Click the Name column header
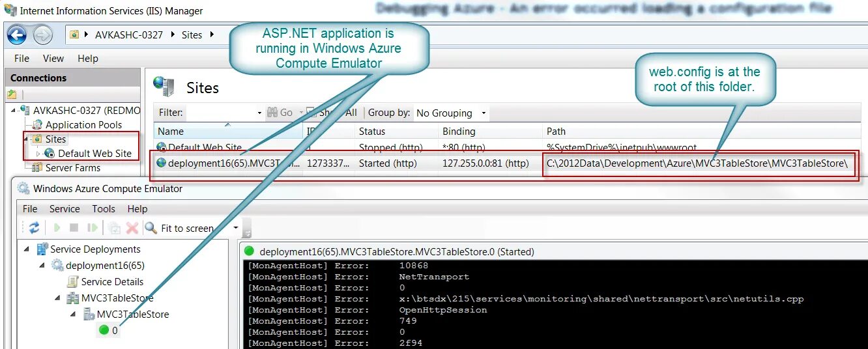Image resolution: width=868 pixels, height=349 pixels. [x=228, y=131]
